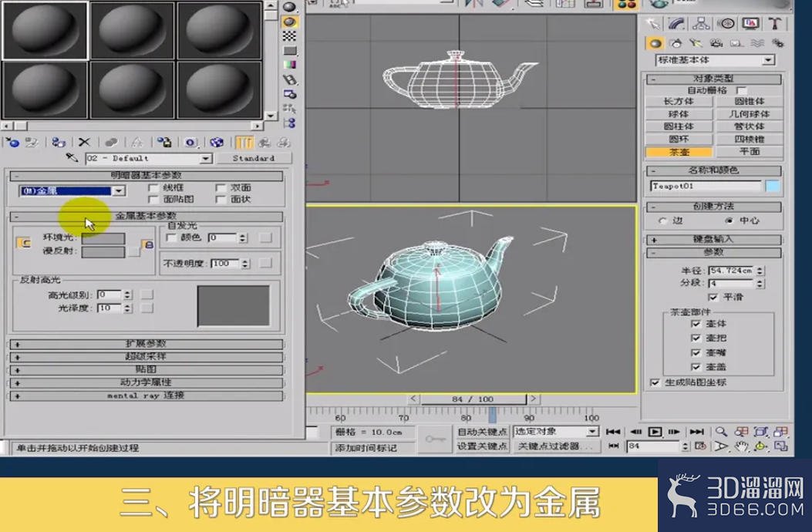Select the Systems gears icon
The image size is (812, 532).
777,43
